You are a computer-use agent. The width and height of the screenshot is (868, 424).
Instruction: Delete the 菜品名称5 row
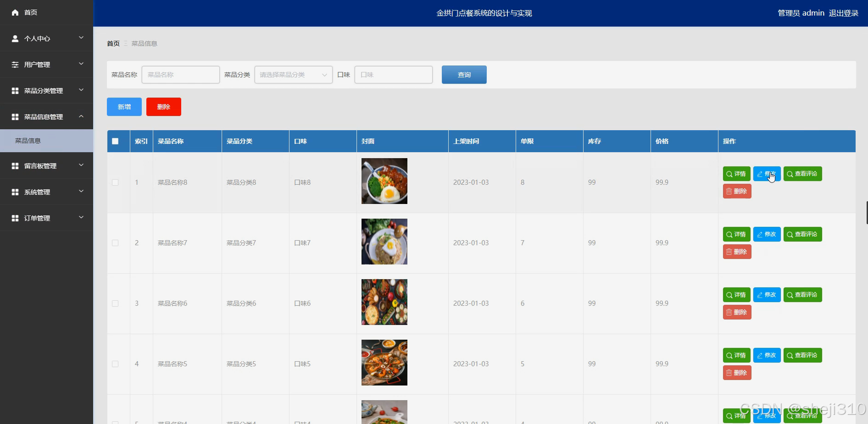(737, 373)
